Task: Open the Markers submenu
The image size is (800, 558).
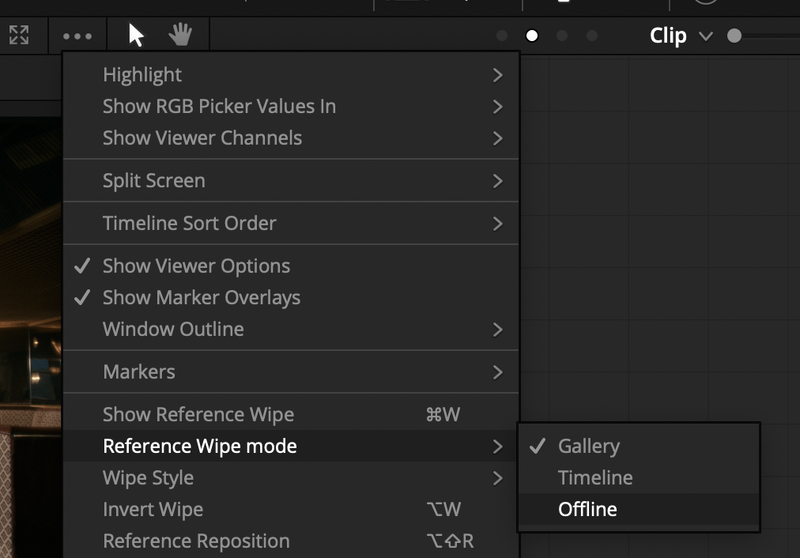Action: 139,372
